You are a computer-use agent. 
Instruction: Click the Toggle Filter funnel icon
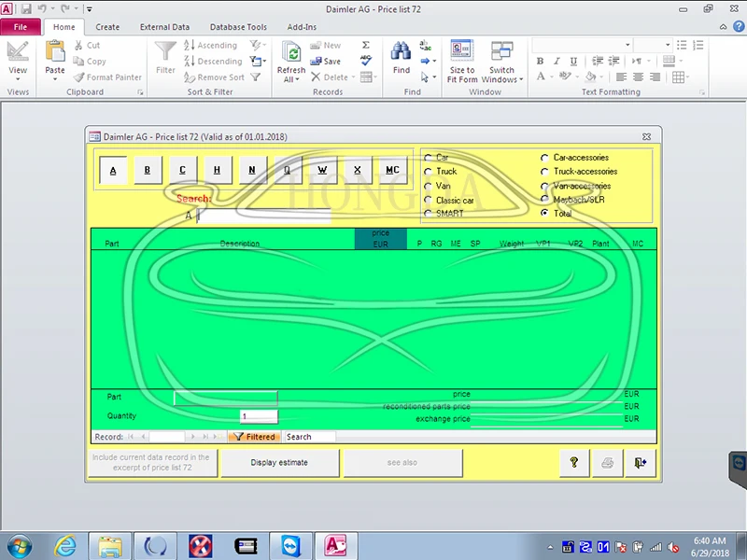tap(256, 77)
